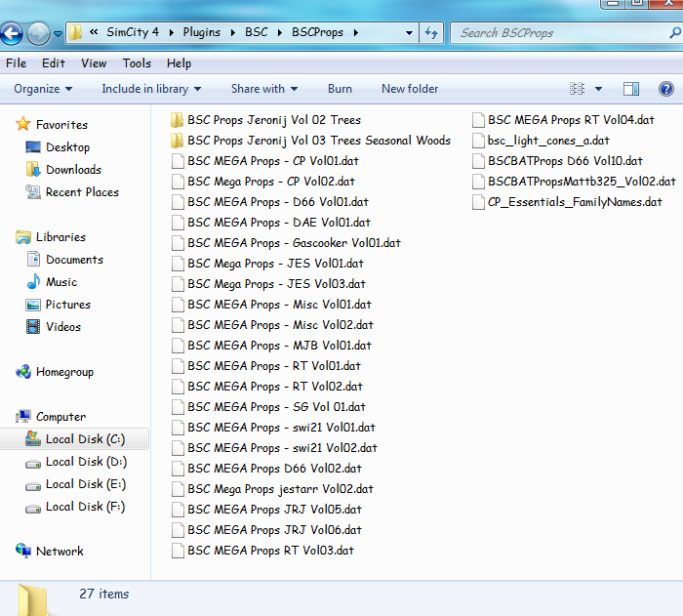This screenshot has width=683, height=616.
Task: Focus the Search BSCProps field
Action: pos(566,32)
